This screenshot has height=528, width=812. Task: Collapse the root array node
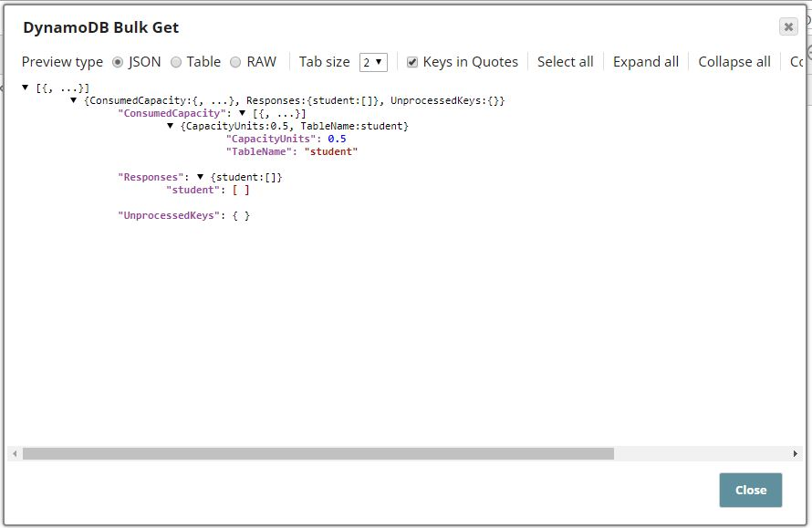tap(25, 88)
